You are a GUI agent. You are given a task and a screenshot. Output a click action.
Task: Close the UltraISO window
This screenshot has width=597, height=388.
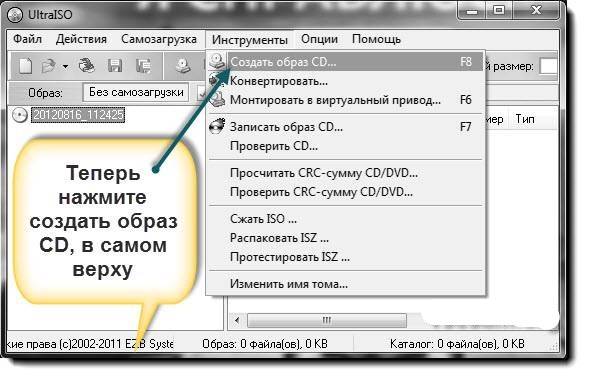(536, 11)
